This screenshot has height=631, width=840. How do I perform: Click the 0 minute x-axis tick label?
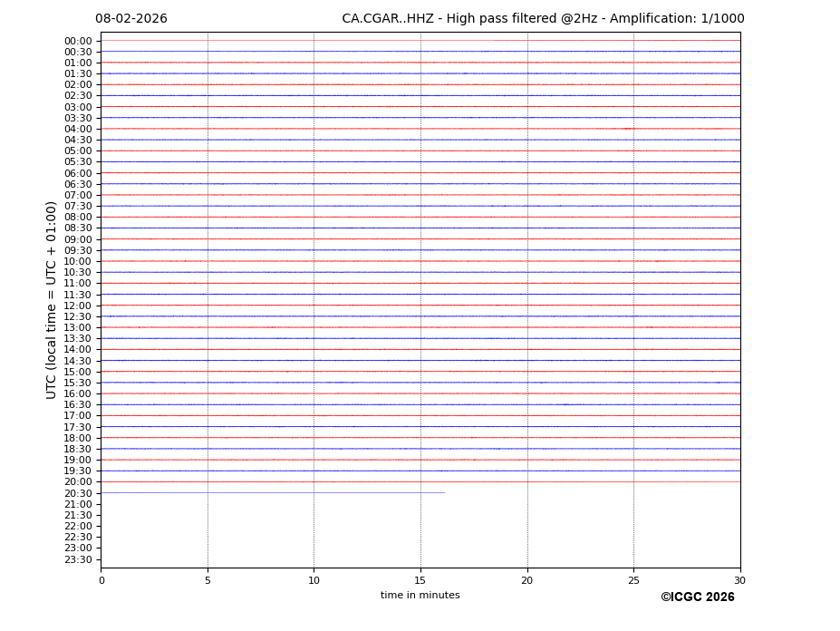click(101, 580)
